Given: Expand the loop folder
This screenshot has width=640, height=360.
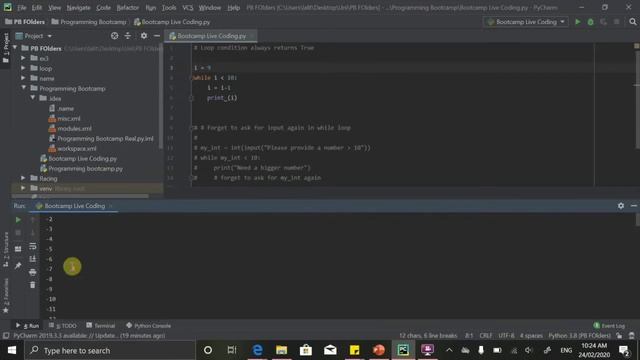Looking at the screenshot, I should coord(23,68).
